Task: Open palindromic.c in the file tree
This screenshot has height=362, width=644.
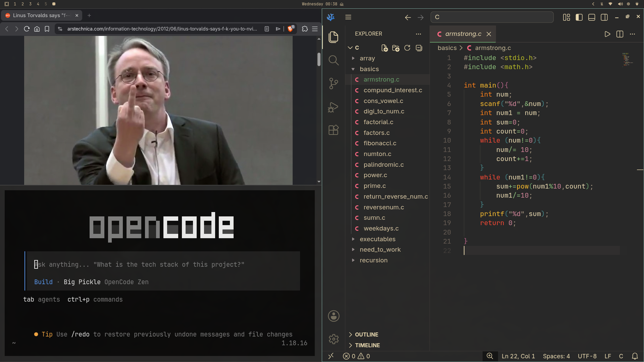Action: click(x=384, y=165)
